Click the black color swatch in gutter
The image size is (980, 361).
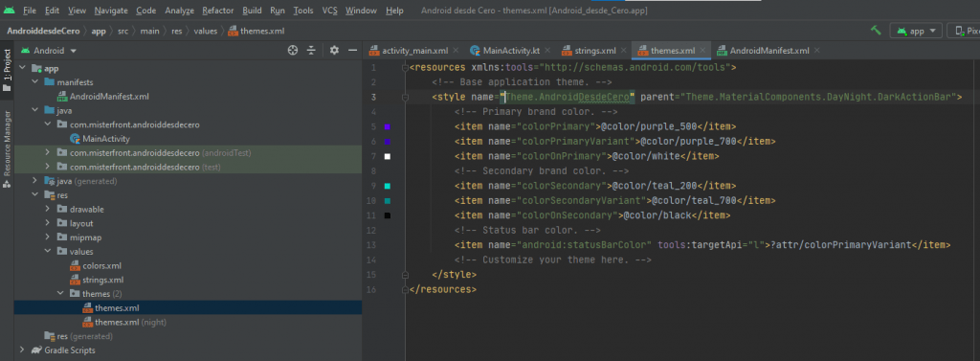(x=388, y=215)
